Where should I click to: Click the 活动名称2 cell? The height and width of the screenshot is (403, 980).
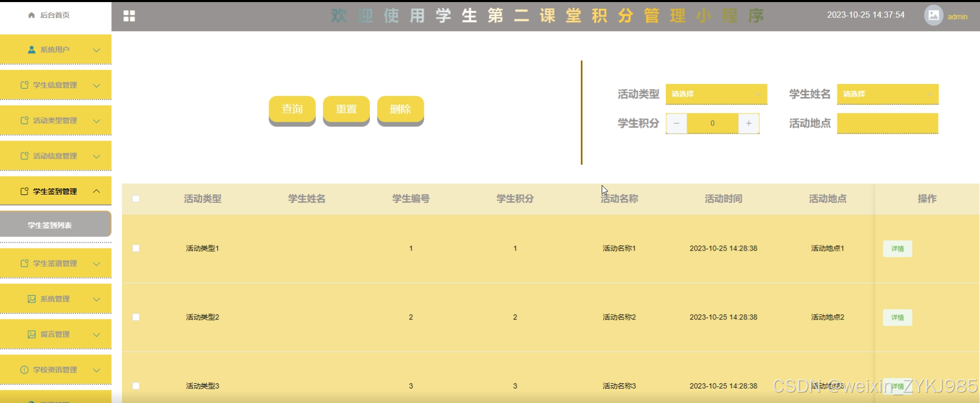pos(619,317)
